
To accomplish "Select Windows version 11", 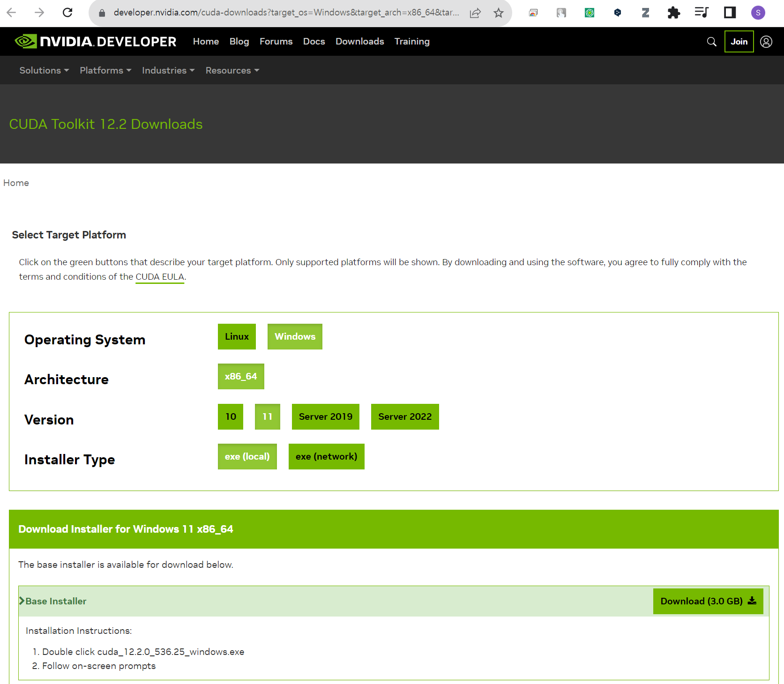I will point(268,417).
